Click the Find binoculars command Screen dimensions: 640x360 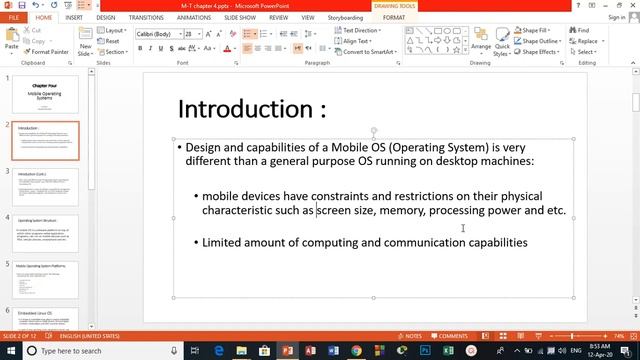point(580,30)
